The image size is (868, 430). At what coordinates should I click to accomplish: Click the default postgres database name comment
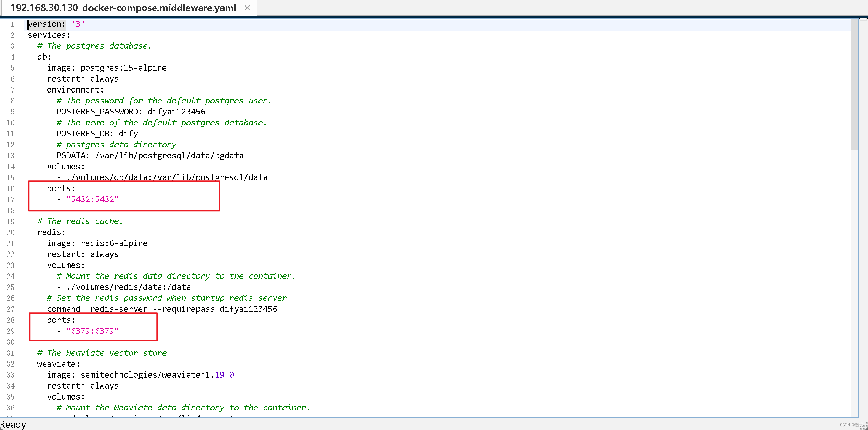(161, 123)
